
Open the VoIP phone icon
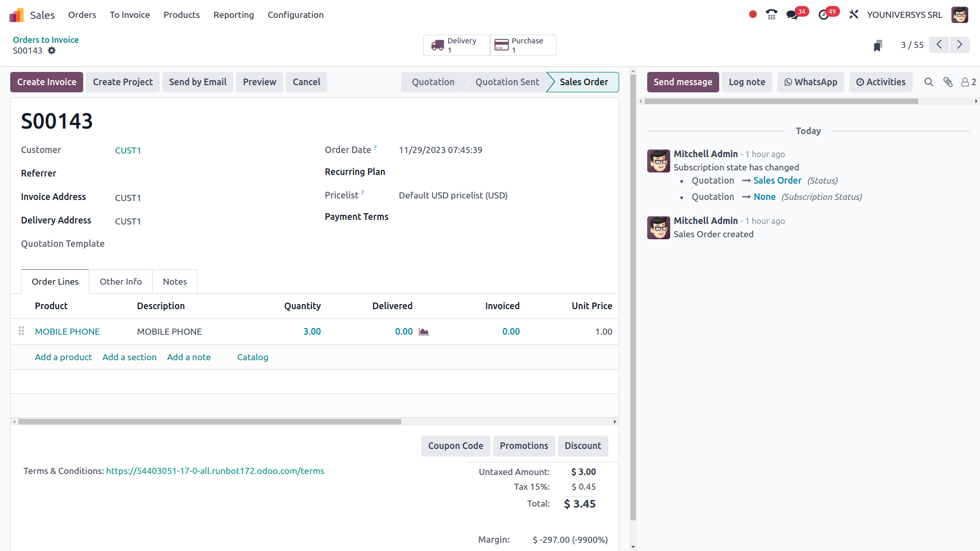click(771, 14)
